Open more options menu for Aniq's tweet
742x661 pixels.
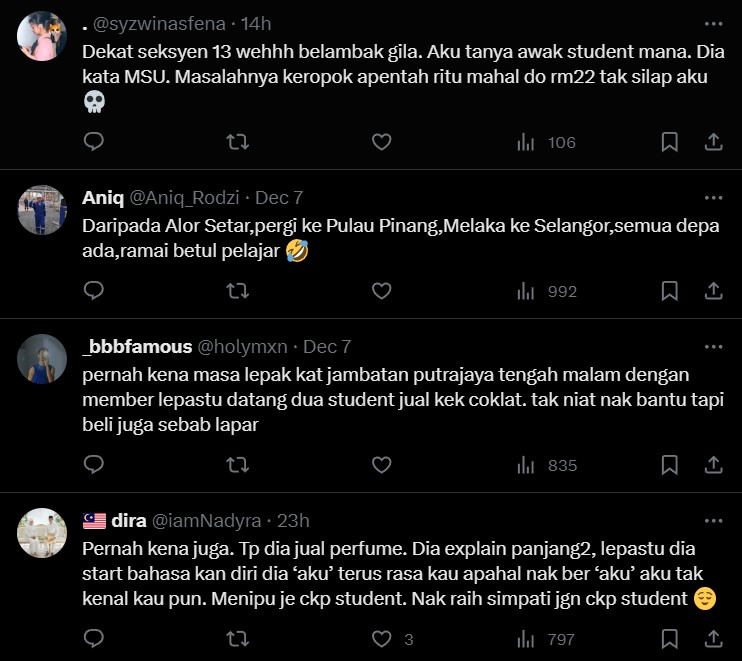tap(713, 197)
